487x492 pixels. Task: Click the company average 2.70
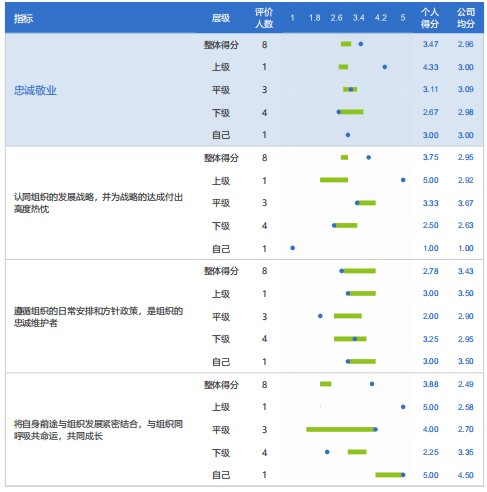[x=466, y=429]
